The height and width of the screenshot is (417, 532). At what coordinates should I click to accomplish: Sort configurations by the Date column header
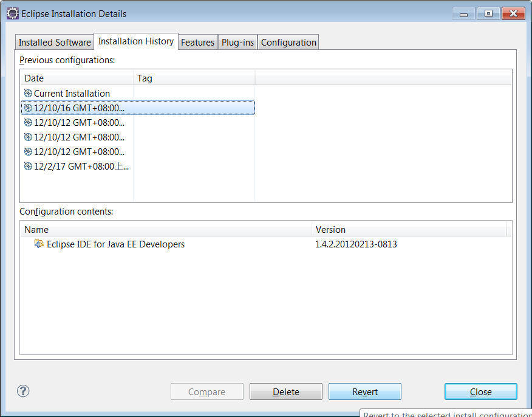[77, 78]
